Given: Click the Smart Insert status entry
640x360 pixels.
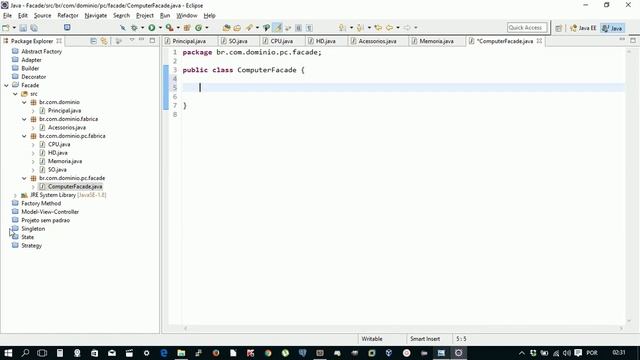Looking at the screenshot, I should [x=425, y=339].
